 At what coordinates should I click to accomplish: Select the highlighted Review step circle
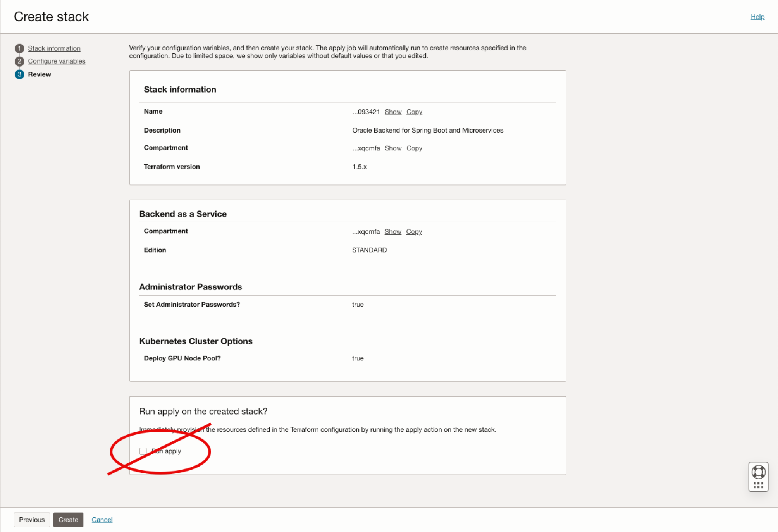(x=19, y=74)
